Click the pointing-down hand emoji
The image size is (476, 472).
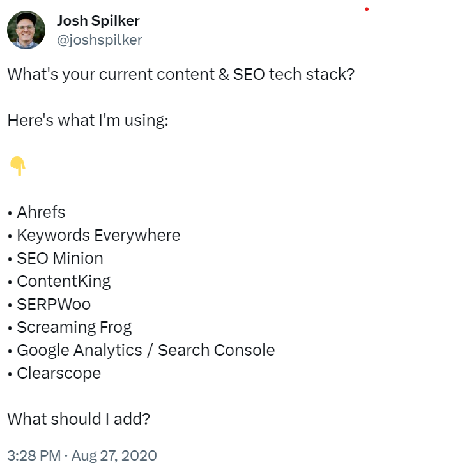coord(18,166)
